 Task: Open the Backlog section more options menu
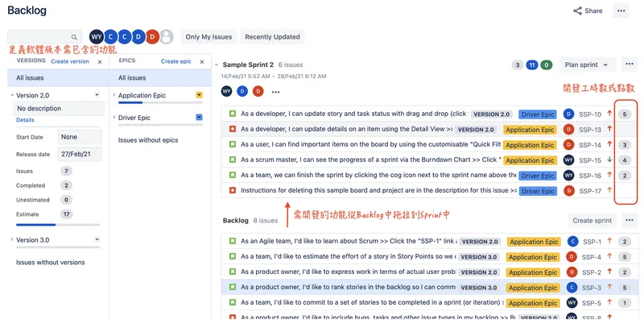click(x=630, y=221)
